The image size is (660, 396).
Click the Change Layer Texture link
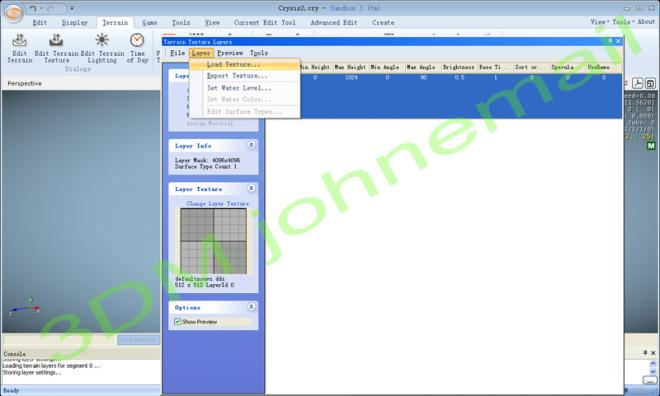218,204
